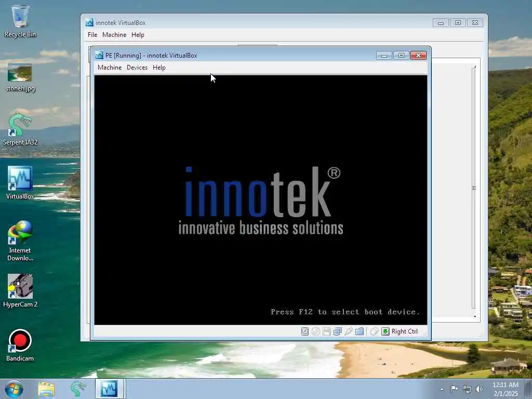The width and height of the screenshot is (532, 399).
Task: Click the manager window's vertical scrollbar
Action: coord(474,188)
